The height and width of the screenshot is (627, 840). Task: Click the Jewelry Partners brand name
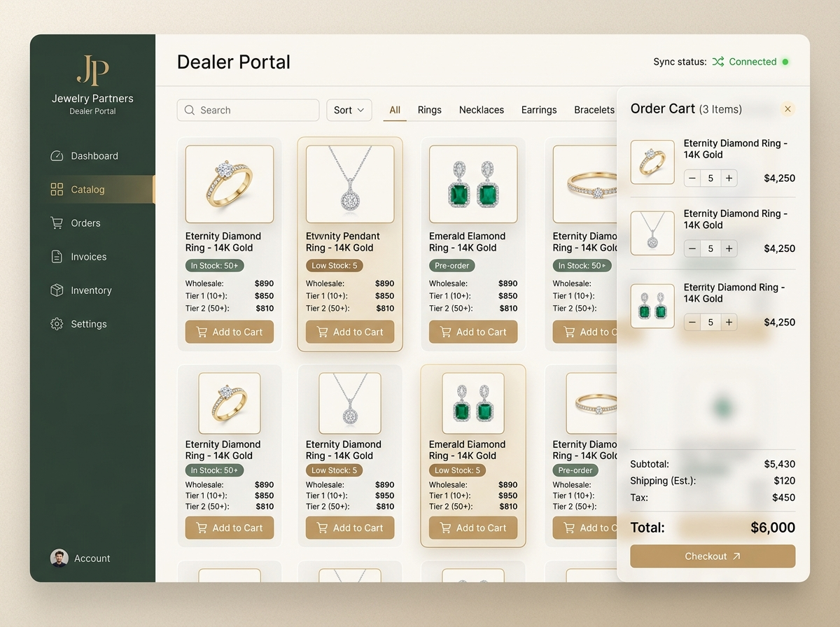tap(92, 99)
